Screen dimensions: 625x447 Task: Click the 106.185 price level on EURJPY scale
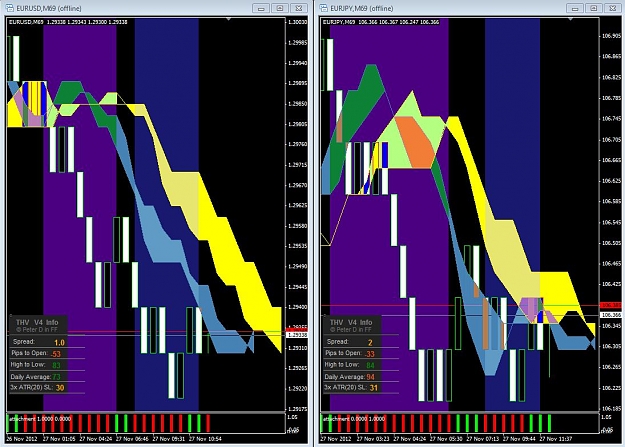point(611,408)
